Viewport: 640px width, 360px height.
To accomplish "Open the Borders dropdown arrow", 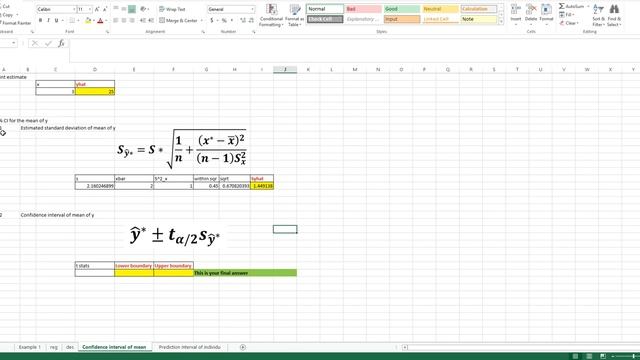I will pos(78,20).
